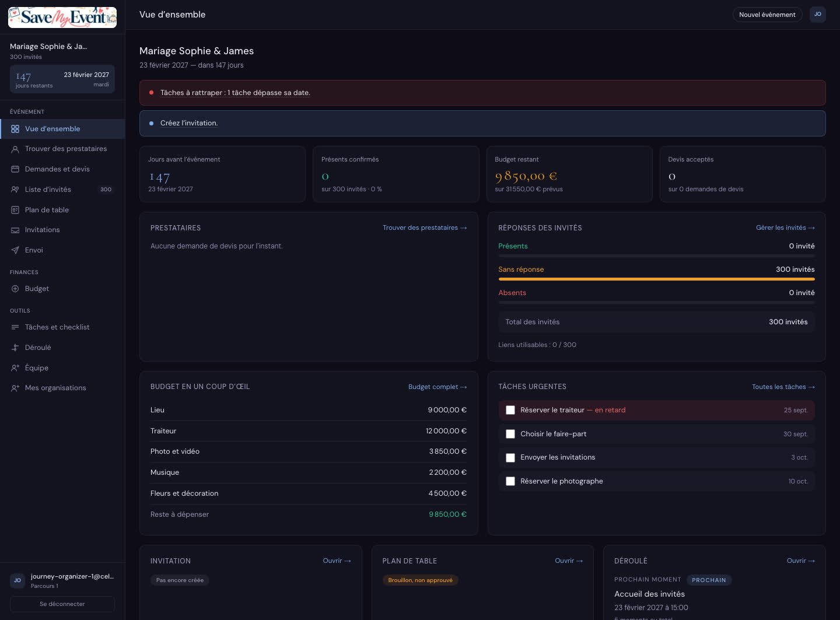This screenshot has height=620, width=840.
Task: Click the Demandes et devis icon
Action: point(15,169)
